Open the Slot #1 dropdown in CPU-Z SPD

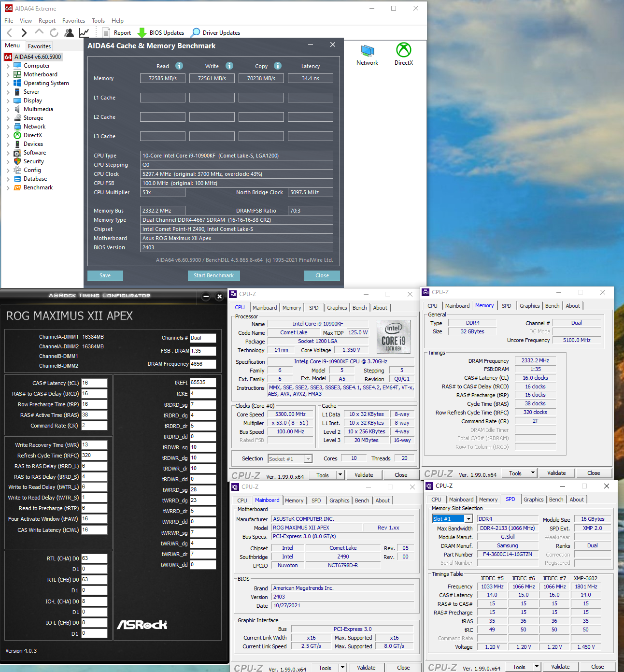[x=452, y=519]
